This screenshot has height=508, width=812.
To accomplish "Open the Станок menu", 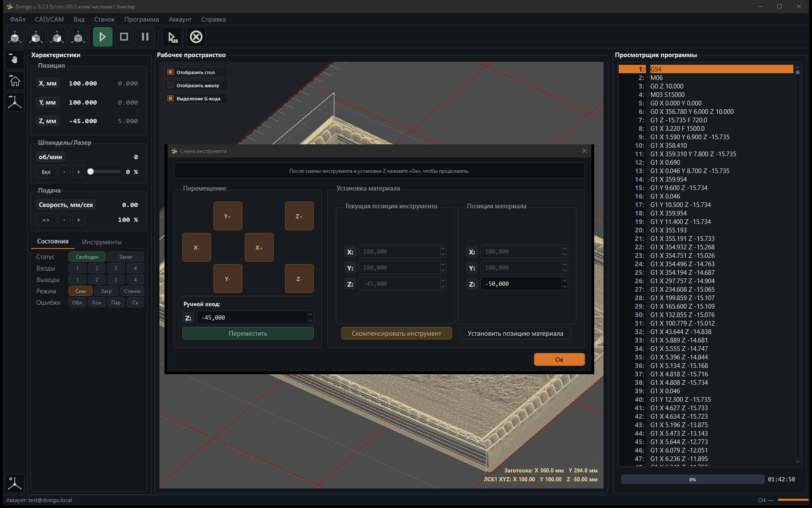I will (104, 19).
